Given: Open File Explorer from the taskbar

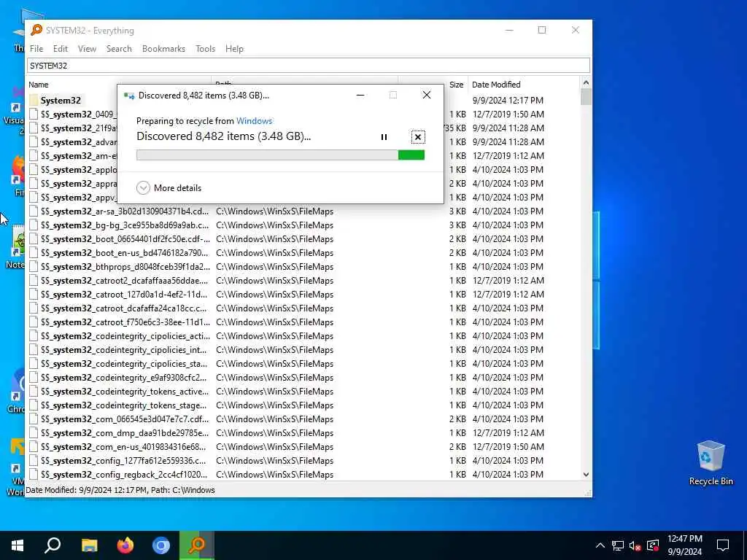Looking at the screenshot, I should pos(89,545).
